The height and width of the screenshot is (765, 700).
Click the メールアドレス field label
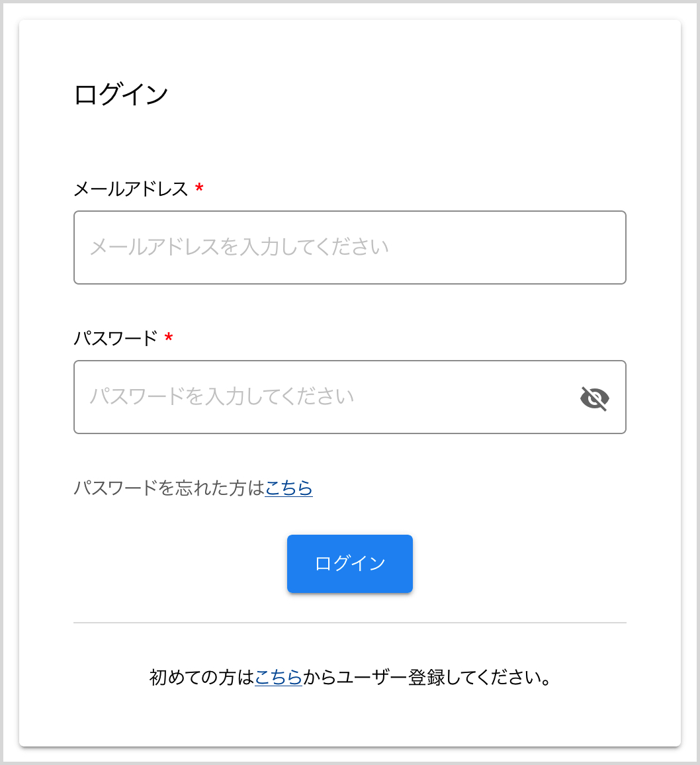pyautogui.click(x=131, y=189)
